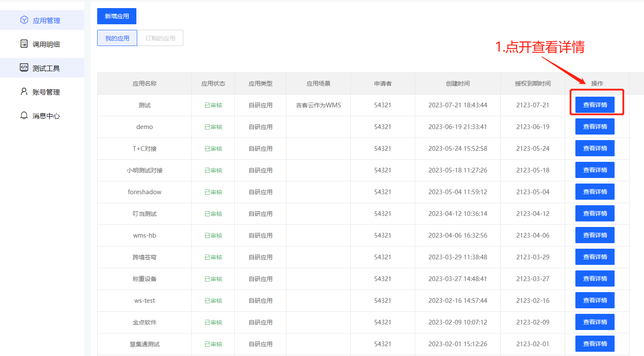Click 查看详情 for ws-test row

click(x=595, y=300)
